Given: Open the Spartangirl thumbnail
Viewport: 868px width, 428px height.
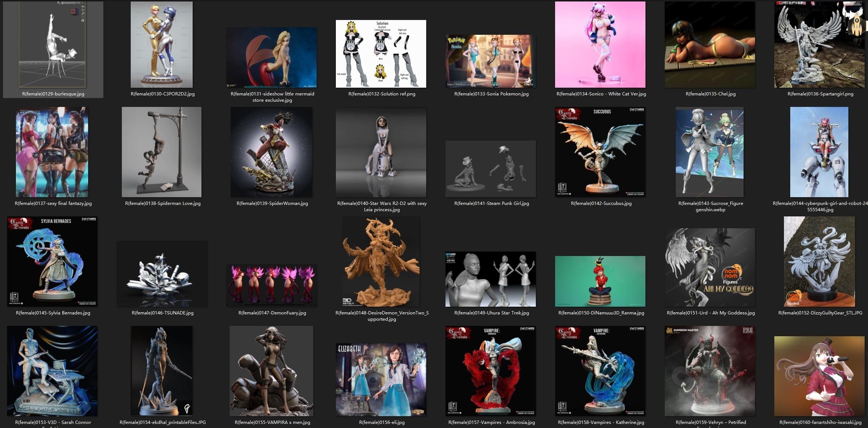Looking at the screenshot, I should pyautogui.click(x=820, y=45).
